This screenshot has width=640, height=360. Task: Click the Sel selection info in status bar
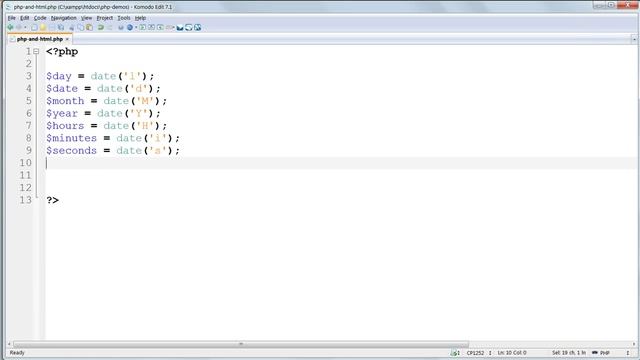(569, 353)
